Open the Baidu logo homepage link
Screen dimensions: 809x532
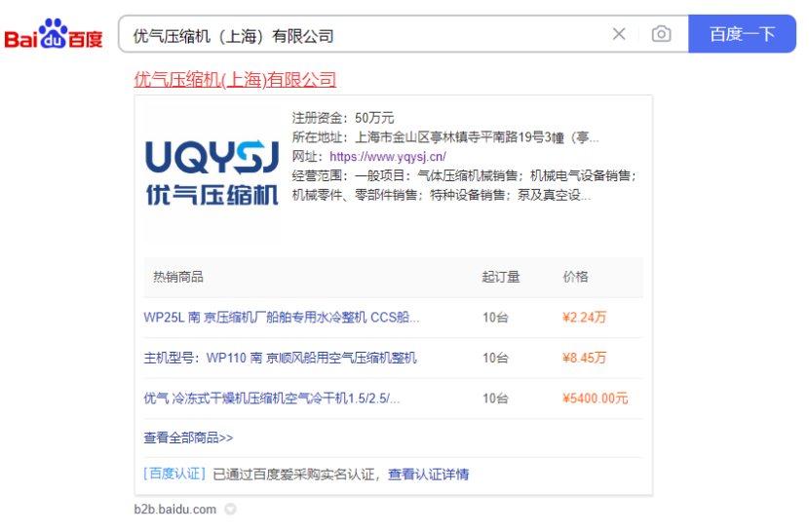click(x=54, y=34)
